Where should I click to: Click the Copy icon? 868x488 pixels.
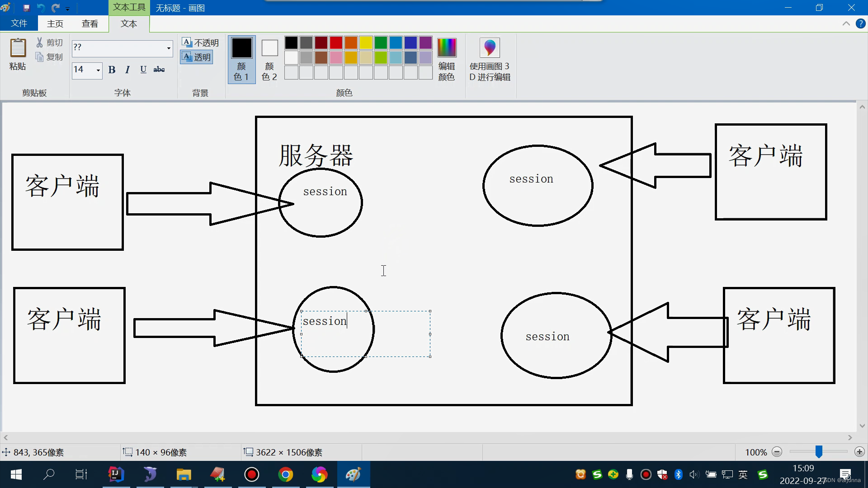point(40,57)
